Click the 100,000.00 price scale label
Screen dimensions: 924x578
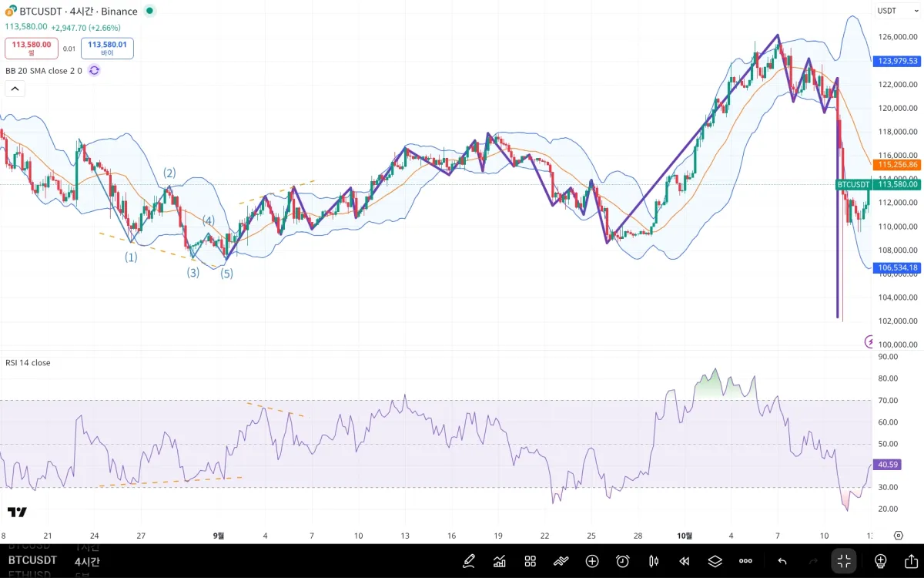tap(898, 344)
